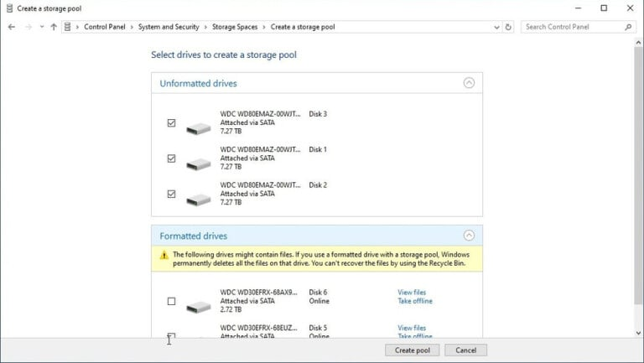Screen dimensions: 644x363
Task: Click the Up one level arrow
Action: click(54, 27)
